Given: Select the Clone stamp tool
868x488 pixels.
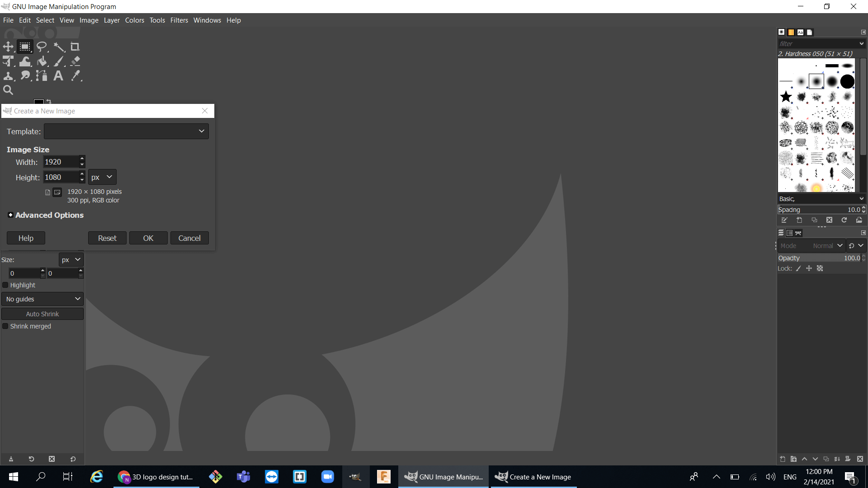Looking at the screenshot, I should coord(8,76).
